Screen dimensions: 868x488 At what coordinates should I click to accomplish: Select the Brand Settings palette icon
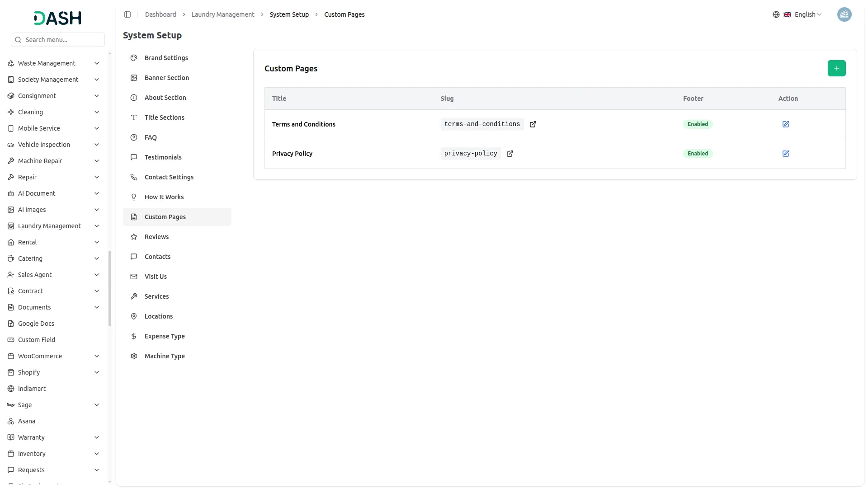point(133,58)
